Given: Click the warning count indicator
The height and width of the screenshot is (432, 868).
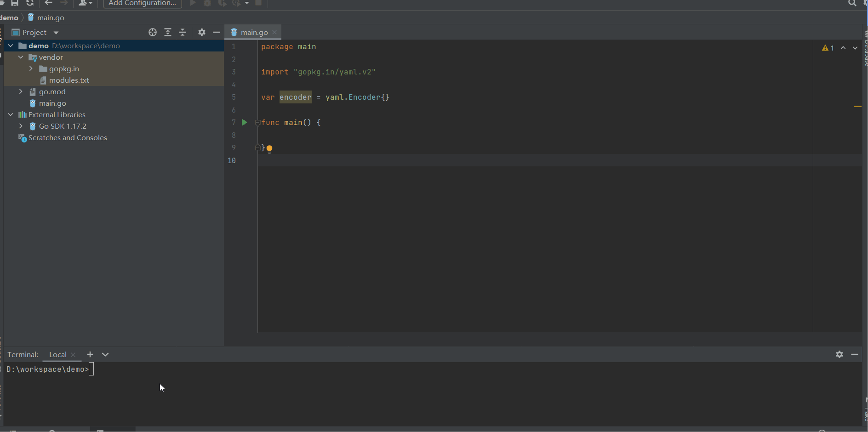Looking at the screenshot, I should point(828,48).
